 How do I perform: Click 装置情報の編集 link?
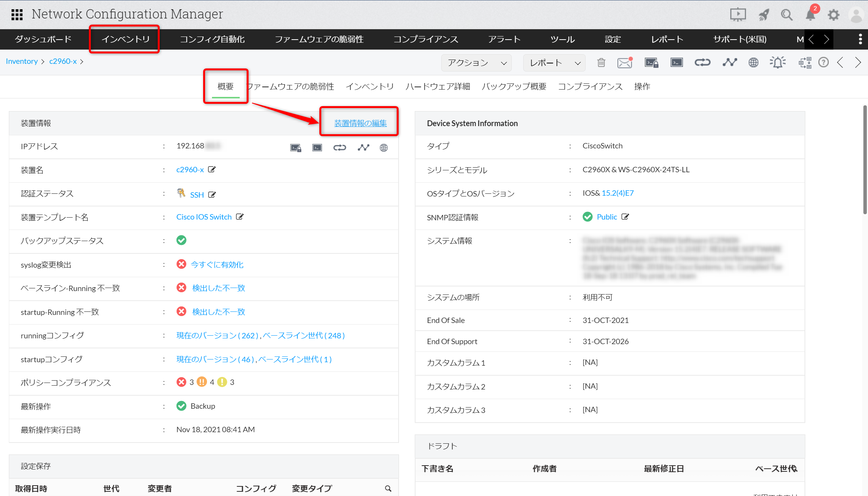360,123
